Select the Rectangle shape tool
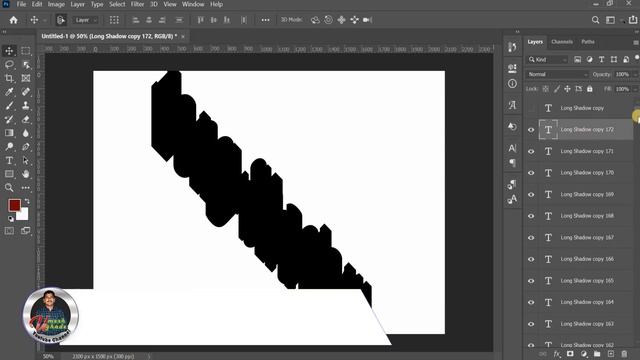This screenshot has height=360, width=640. (x=9, y=174)
